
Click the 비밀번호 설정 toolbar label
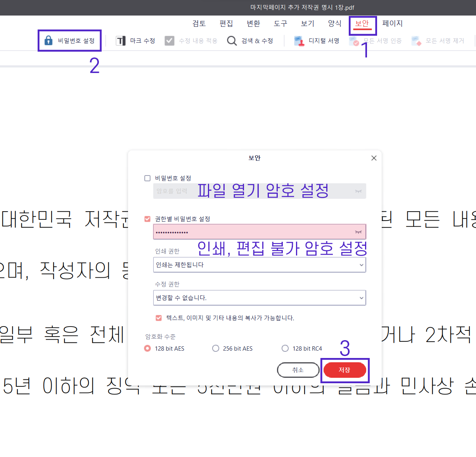(76, 41)
